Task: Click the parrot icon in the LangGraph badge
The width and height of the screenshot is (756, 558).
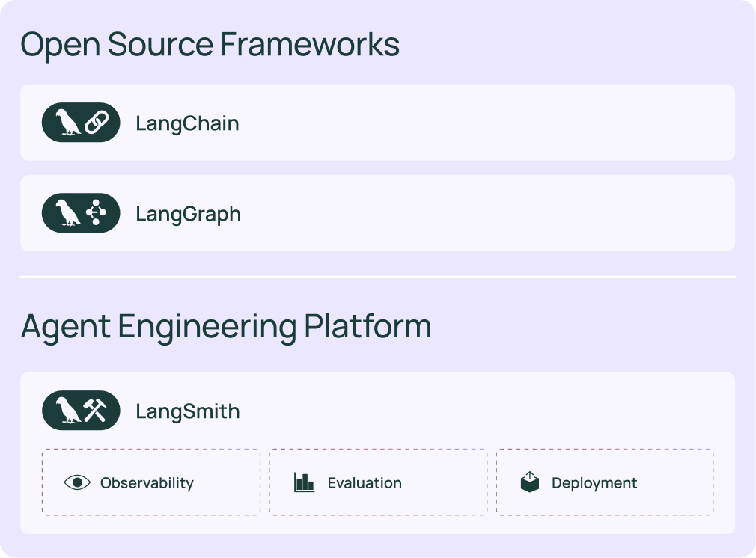Action: point(68,213)
